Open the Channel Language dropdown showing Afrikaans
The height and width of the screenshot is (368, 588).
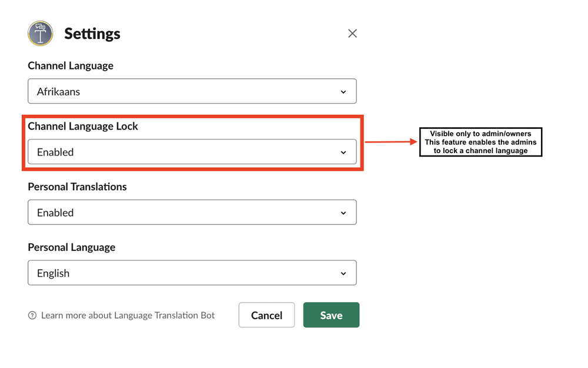[192, 91]
